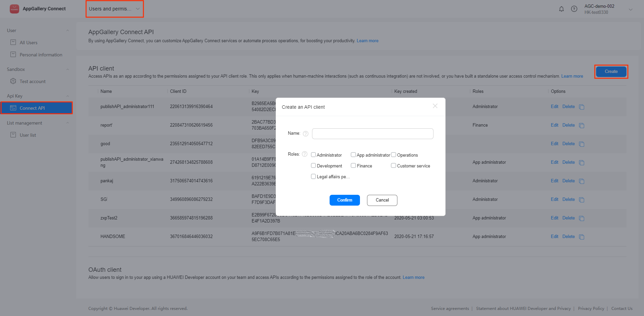This screenshot has height=316, width=644.
Task: Click the Test account cube icon
Action: tap(13, 81)
